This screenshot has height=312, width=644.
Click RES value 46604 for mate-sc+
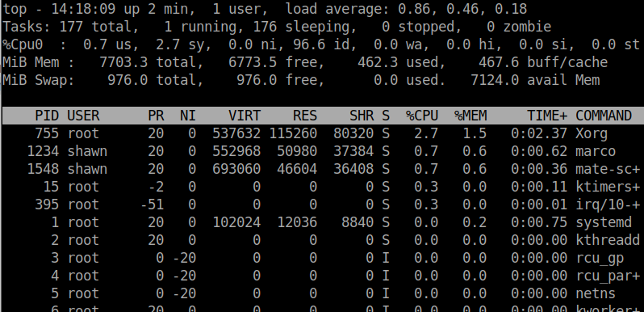(297, 169)
